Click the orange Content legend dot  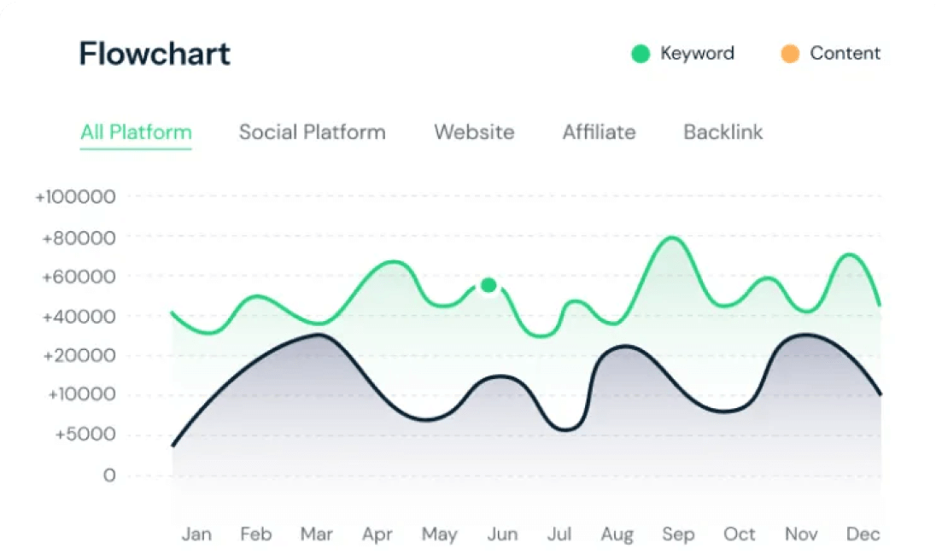click(x=790, y=54)
